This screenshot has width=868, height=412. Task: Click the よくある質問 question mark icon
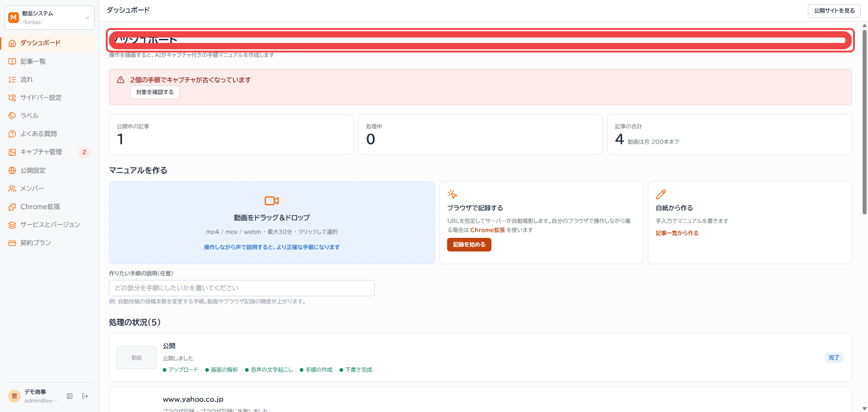pyautogui.click(x=12, y=134)
